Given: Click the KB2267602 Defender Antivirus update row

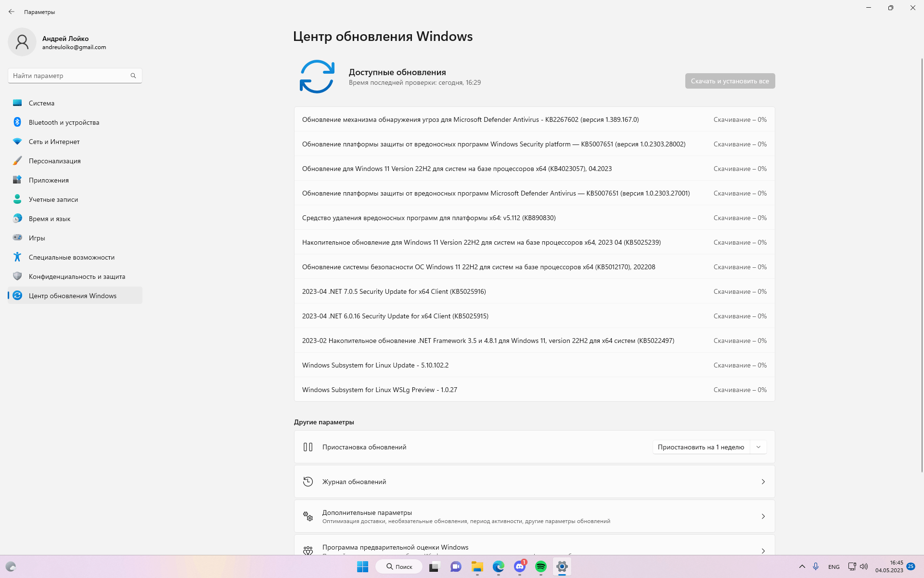Looking at the screenshot, I should click(x=535, y=119).
